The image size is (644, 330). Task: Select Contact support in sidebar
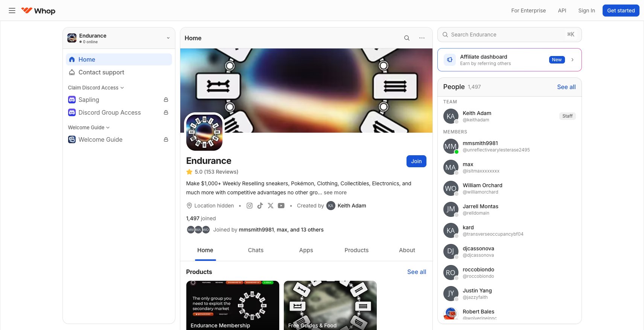[x=101, y=72]
